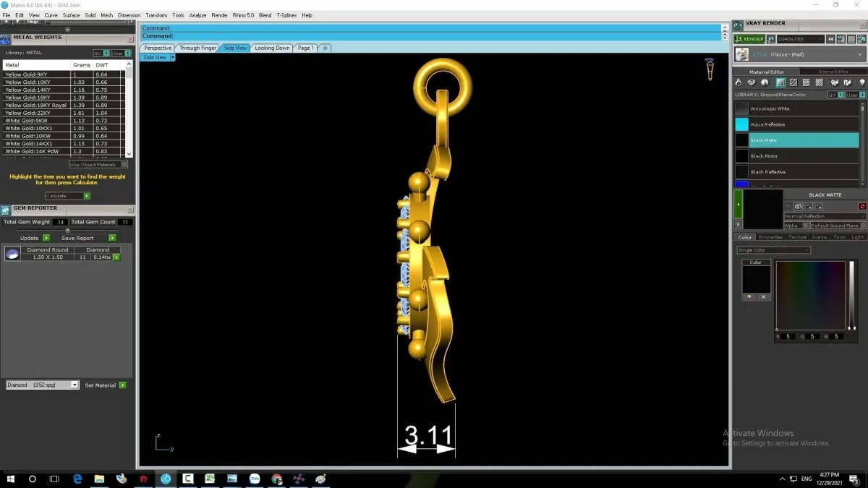Open the Diamond (3.52 spg) dropdown
The width and height of the screenshot is (868, 488).
pos(43,385)
